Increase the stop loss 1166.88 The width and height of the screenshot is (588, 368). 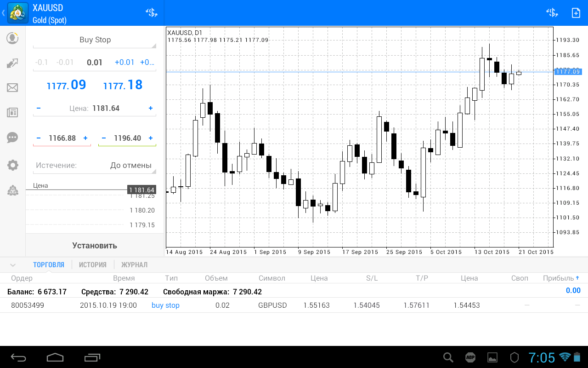85,138
